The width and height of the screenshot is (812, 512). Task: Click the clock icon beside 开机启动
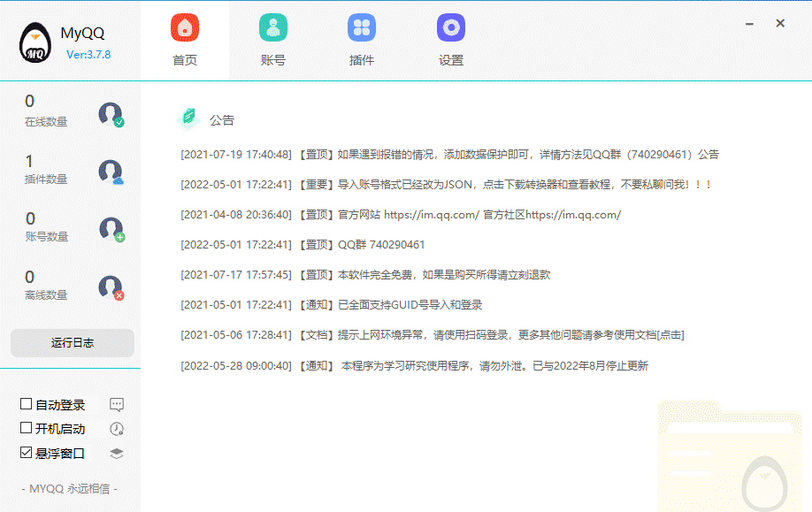117,429
